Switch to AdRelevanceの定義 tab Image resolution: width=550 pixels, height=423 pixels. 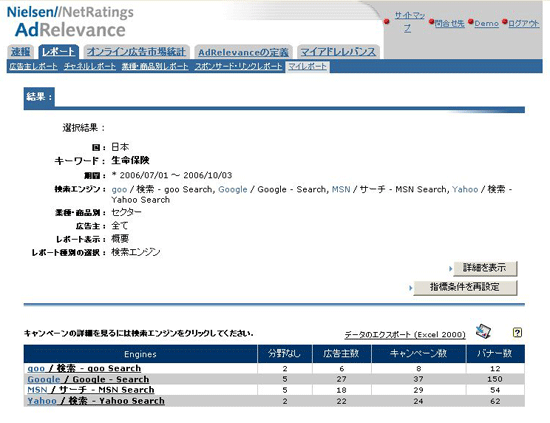pyautogui.click(x=243, y=52)
